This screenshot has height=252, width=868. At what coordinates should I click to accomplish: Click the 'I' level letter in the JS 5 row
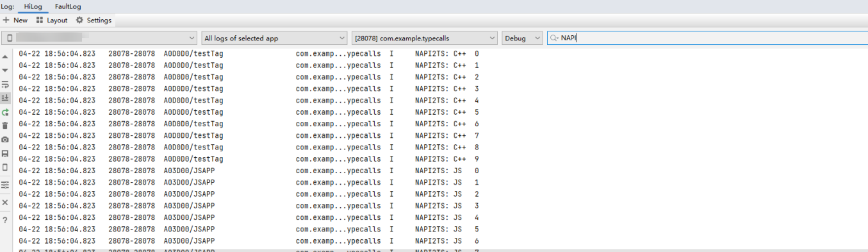(x=392, y=229)
